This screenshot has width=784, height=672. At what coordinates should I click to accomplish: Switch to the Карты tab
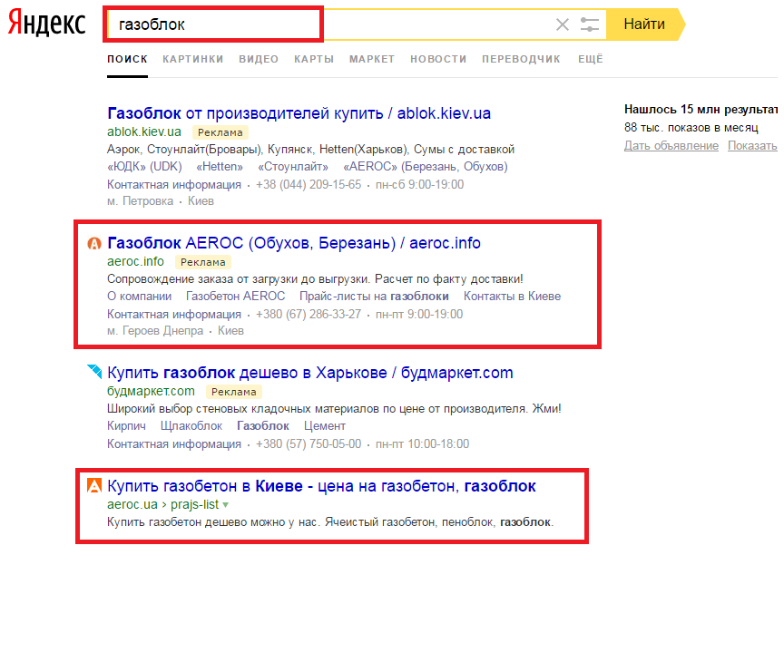pyautogui.click(x=314, y=59)
